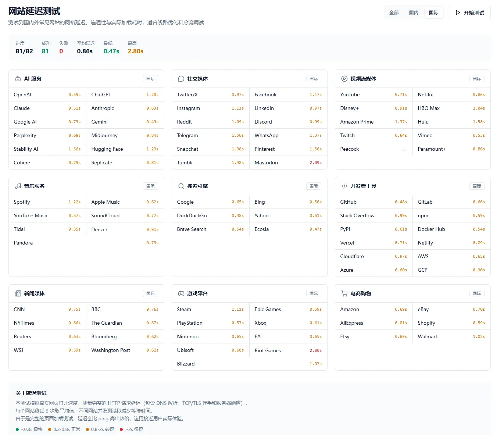
Task: Select the Twitter/X row
Action: [211, 95]
